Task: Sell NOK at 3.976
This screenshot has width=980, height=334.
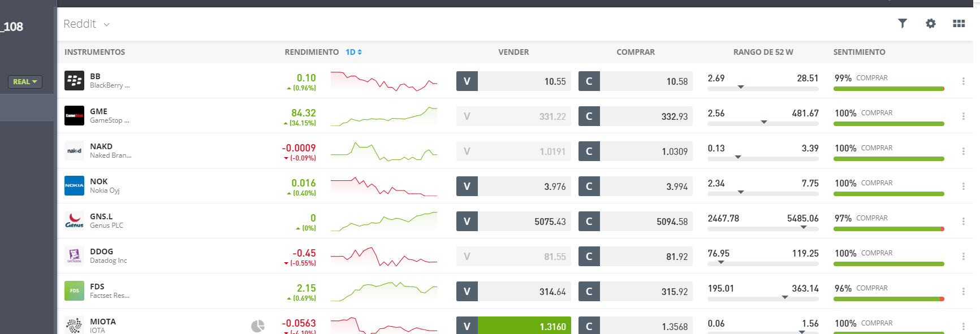Action: pyautogui.click(x=513, y=186)
